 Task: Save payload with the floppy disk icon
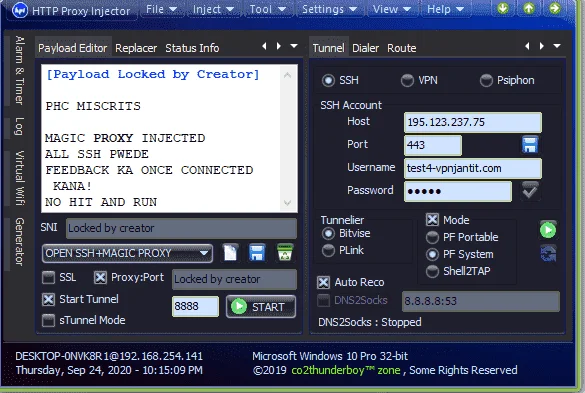click(257, 253)
